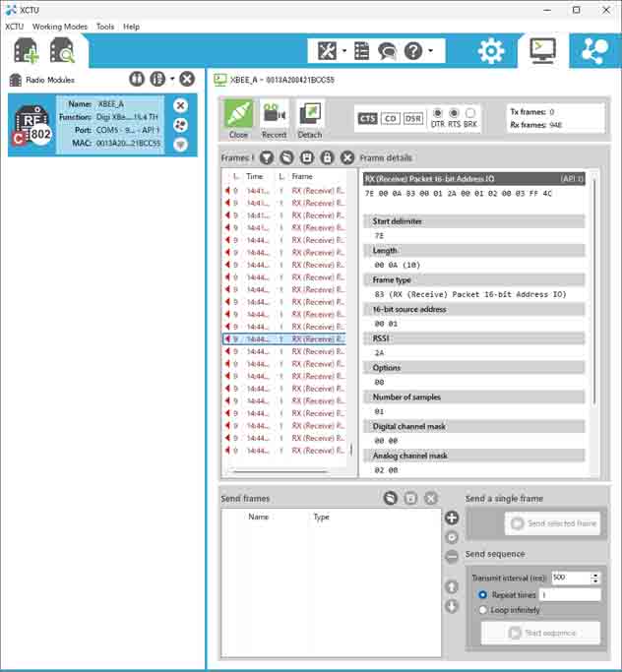
Task: Toggle the frames log scroll lock icon
Action: (327, 157)
